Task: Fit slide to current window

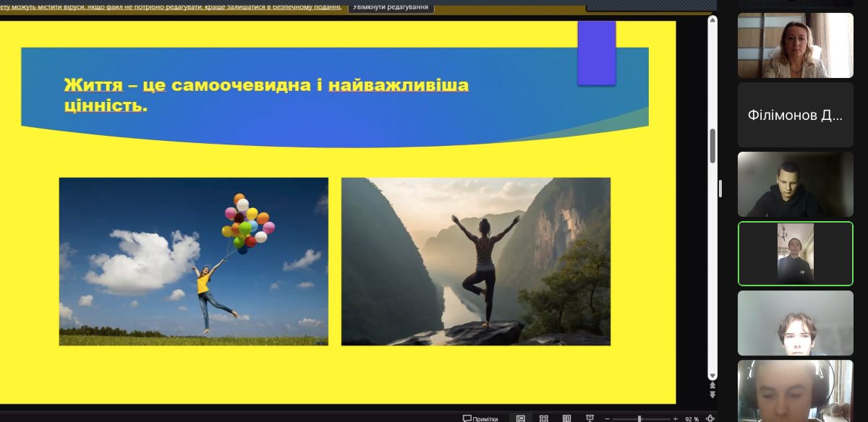Action: pos(710,418)
